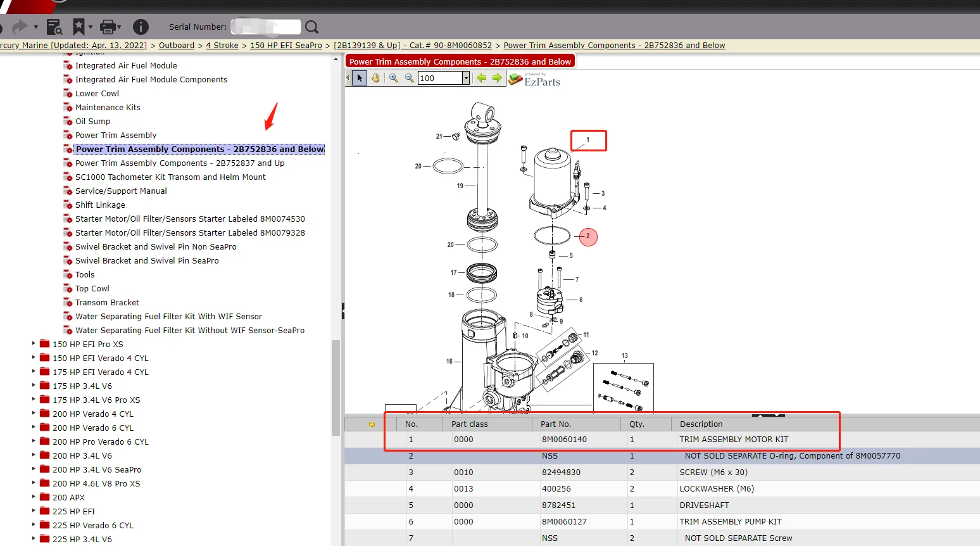Expand the 175 HP 3.4L V6 folder

(x=34, y=385)
